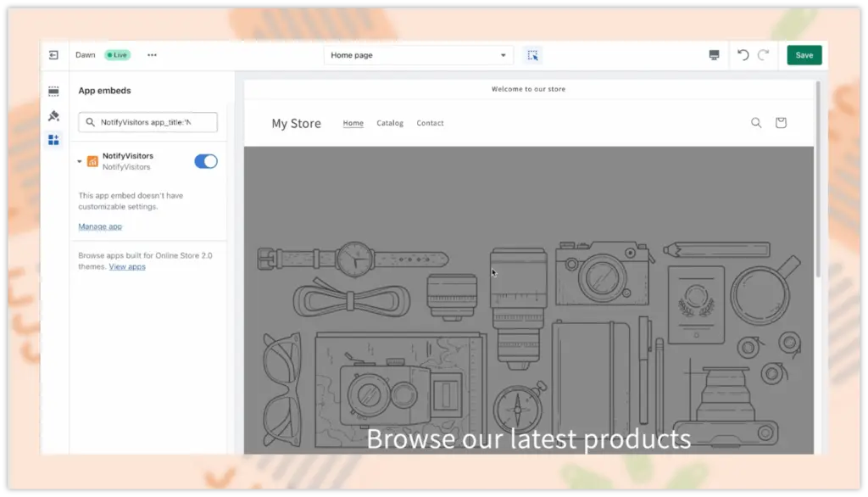Open the cart icon in store header
The width and height of the screenshot is (868, 497).
781,123
